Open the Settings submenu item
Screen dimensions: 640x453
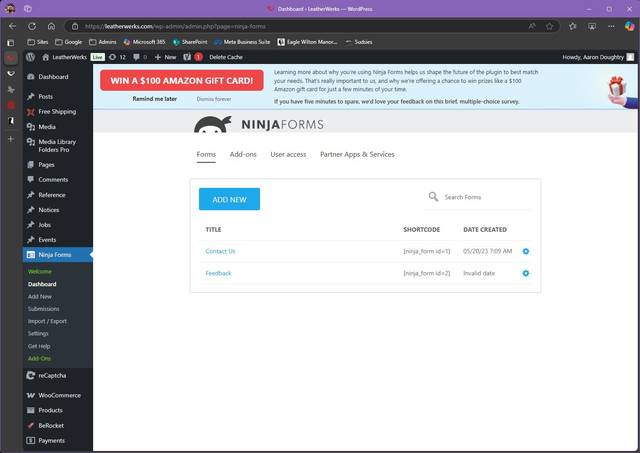tap(38, 333)
